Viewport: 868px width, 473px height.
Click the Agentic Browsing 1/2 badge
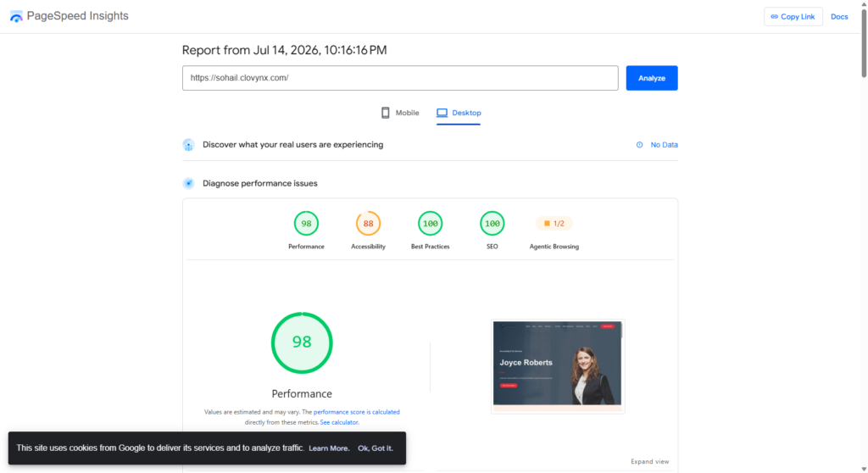click(x=554, y=224)
